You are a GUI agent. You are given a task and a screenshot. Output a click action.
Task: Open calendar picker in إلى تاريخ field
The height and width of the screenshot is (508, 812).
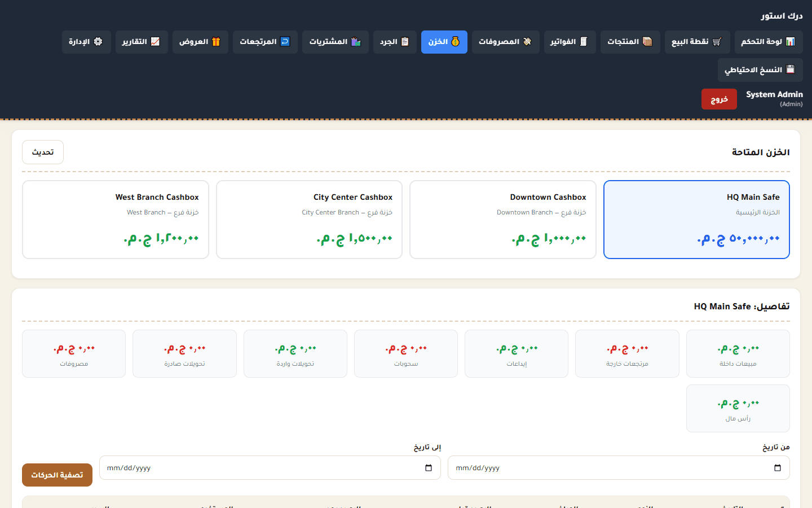tap(429, 468)
